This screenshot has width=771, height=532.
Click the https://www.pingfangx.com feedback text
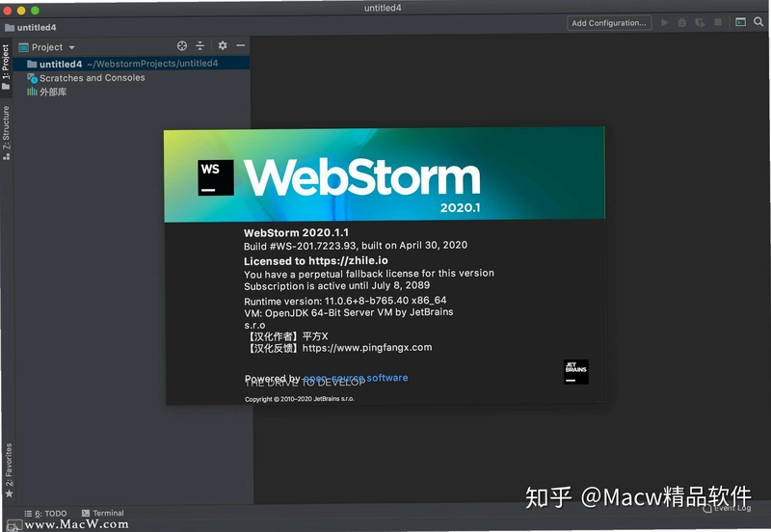[367, 348]
